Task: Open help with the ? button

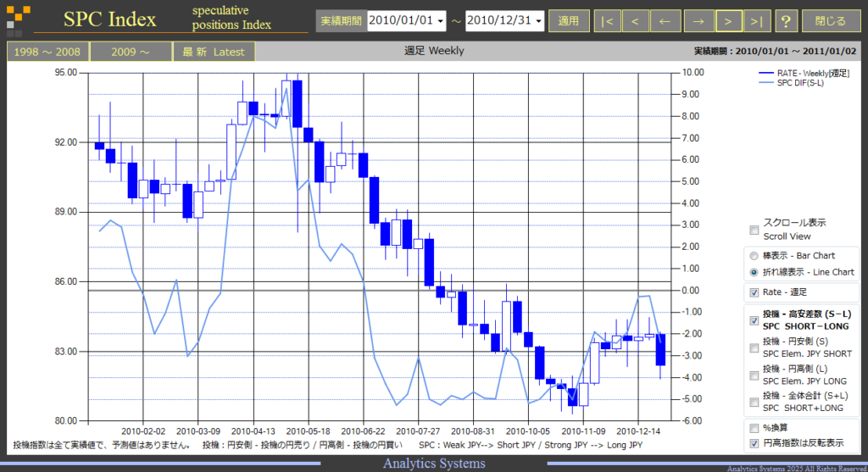Action: [x=786, y=21]
